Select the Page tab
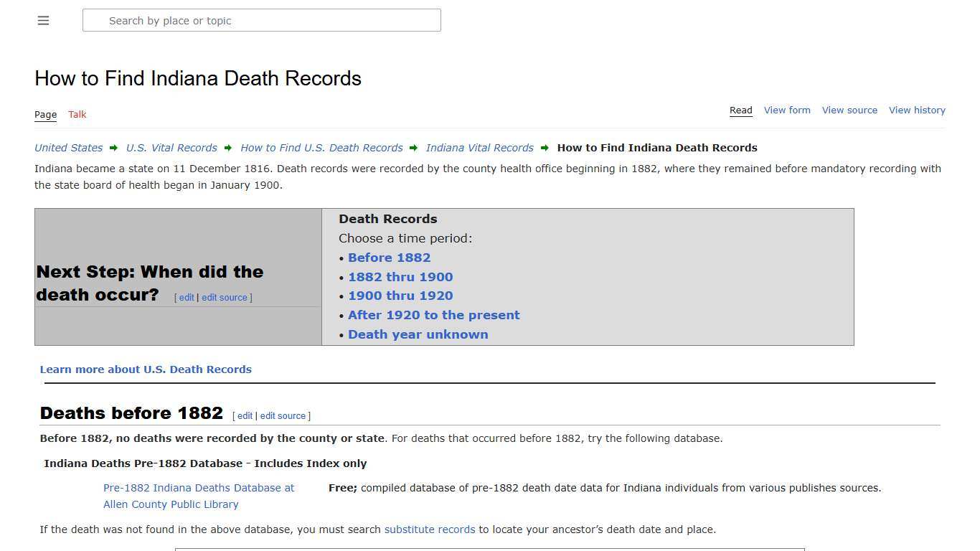980x551 pixels. pos(45,114)
